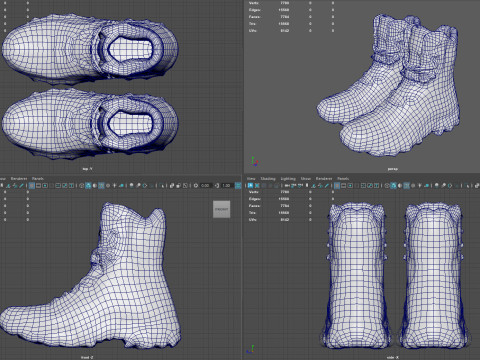
Task: Toggle Wireframe on Shaded in side view panel
Action: pyautogui.click(x=406, y=185)
